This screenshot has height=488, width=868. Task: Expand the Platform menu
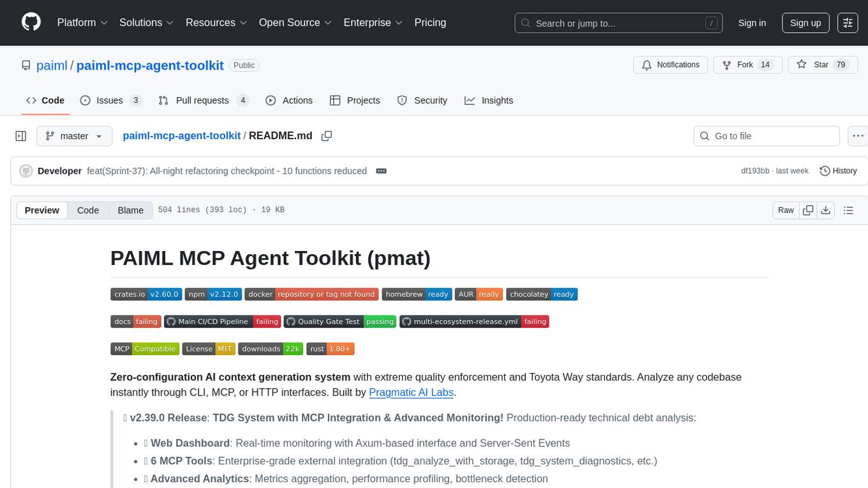pos(82,22)
